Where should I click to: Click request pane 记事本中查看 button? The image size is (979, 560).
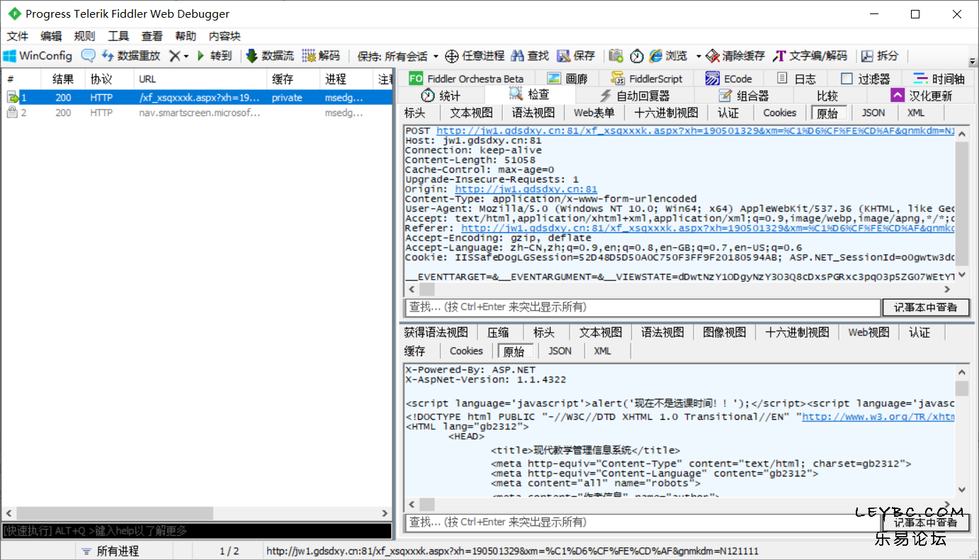click(x=925, y=307)
